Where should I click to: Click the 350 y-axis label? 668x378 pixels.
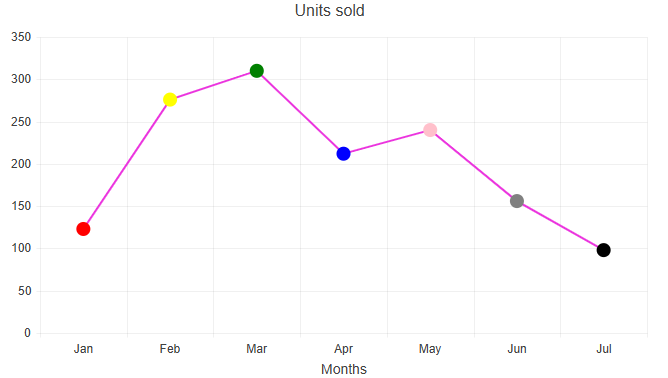pyautogui.click(x=21, y=37)
